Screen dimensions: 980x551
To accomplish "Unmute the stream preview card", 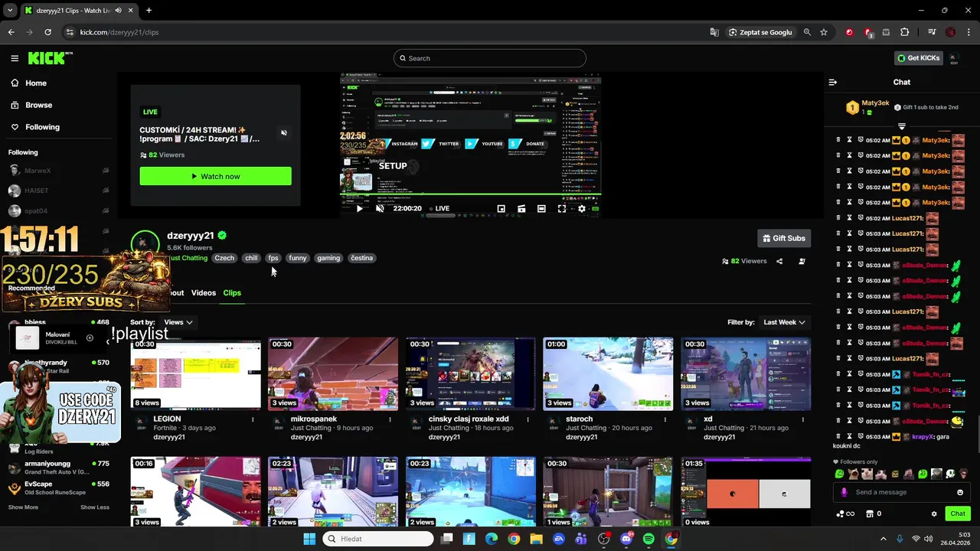I will pos(283,132).
